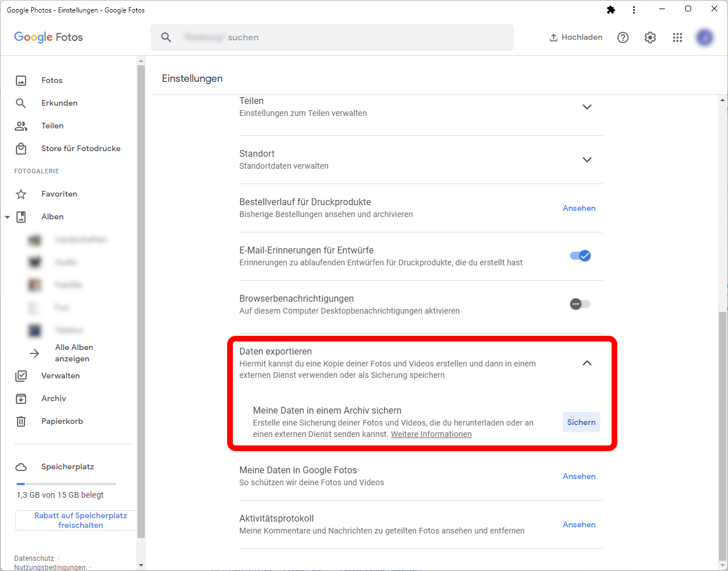Collapse the Alben tree arrow

7,217
